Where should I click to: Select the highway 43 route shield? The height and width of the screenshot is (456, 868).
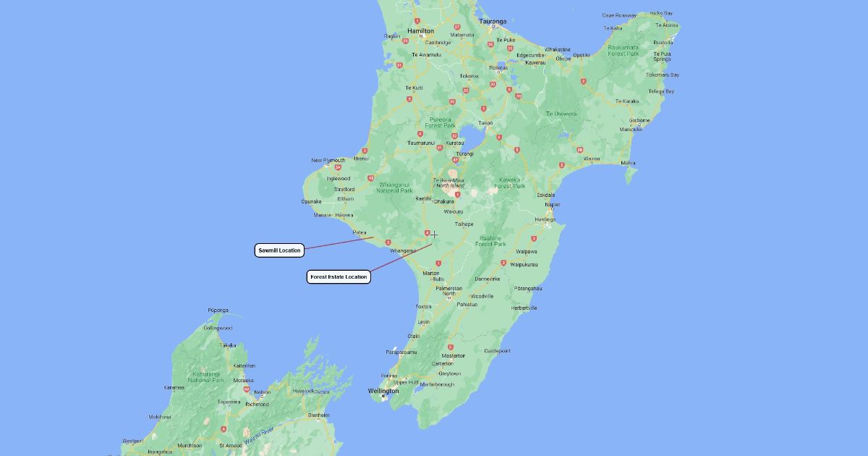click(x=370, y=178)
